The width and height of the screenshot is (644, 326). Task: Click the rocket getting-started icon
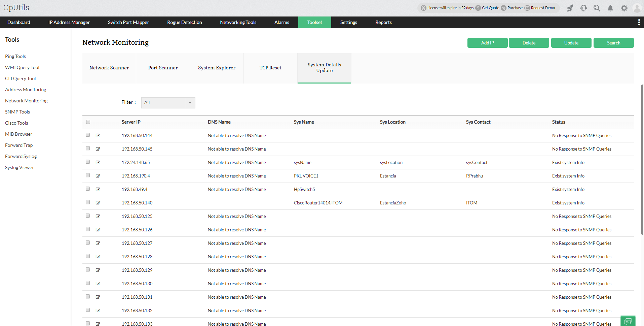570,8
